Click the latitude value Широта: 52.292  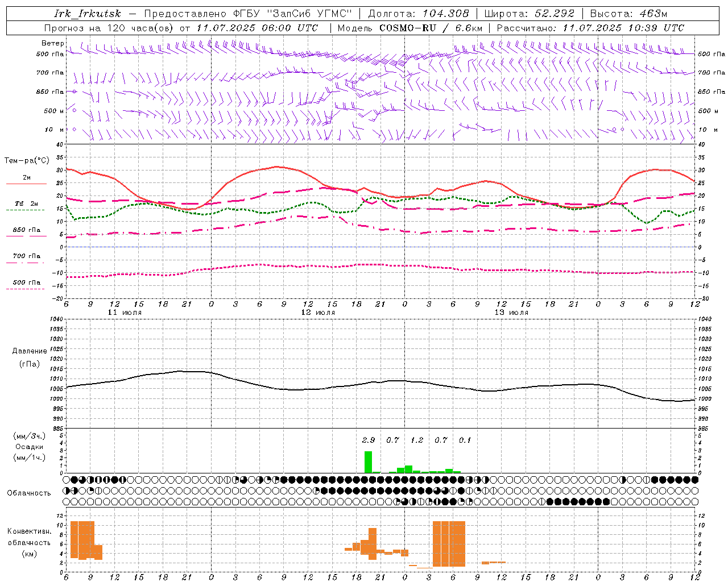pyautogui.click(x=530, y=14)
